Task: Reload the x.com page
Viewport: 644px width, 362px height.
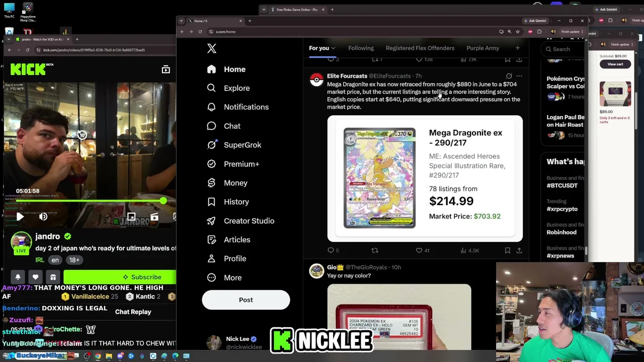Action: click(x=200, y=32)
